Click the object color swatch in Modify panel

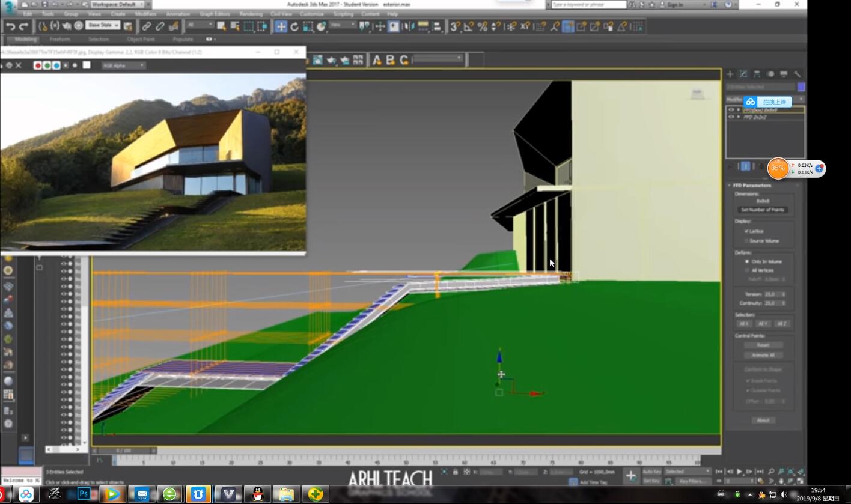pos(801,87)
